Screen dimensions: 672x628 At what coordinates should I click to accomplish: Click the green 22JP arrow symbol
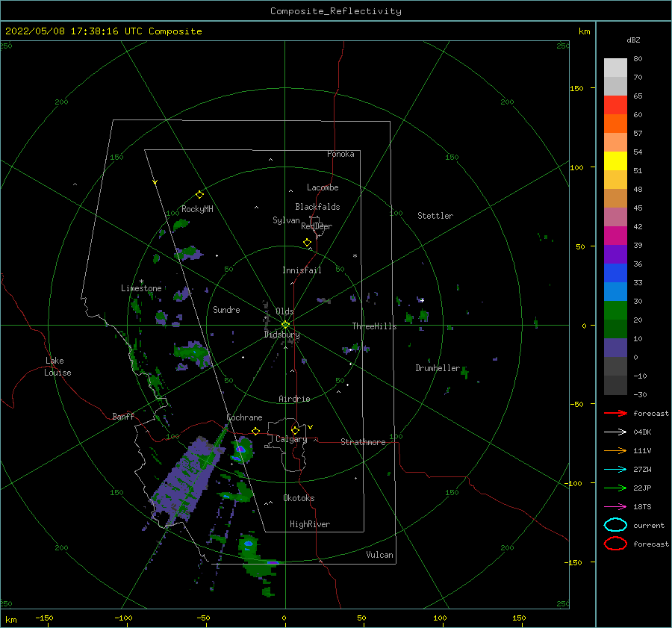(x=615, y=488)
